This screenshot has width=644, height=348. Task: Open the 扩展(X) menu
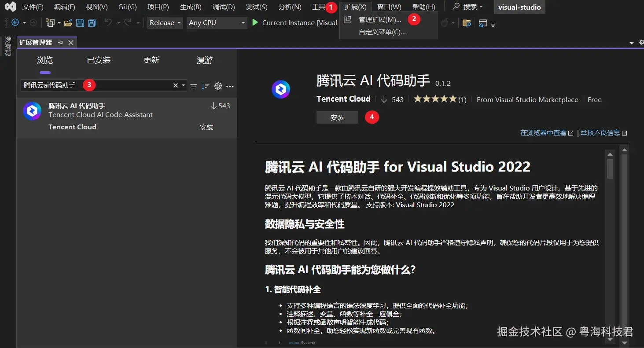click(355, 7)
